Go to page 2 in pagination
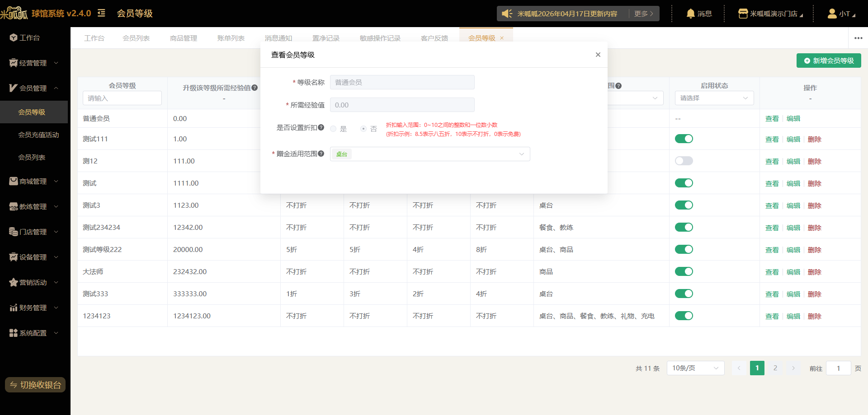868x415 pixels. [x=775, y=368]
